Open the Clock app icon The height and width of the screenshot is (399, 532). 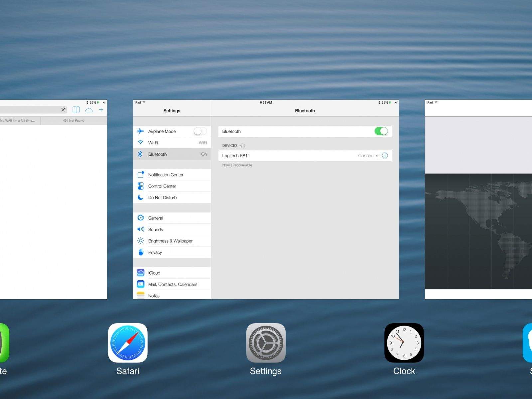(x=404, y=343)
